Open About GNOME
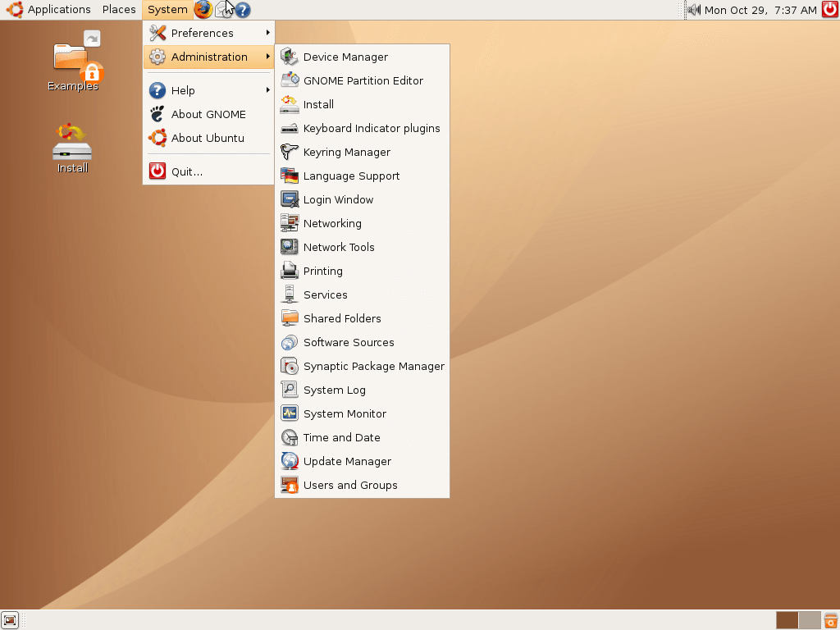Image resolution: width=840 pixels, height=630 pixels. pyautogui.click(x=209, y=114)
